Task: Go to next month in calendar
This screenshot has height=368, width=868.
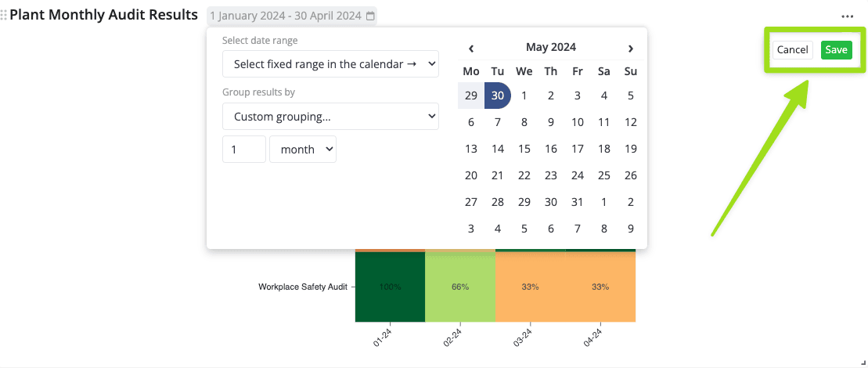Action: click(x=631, y=48)
